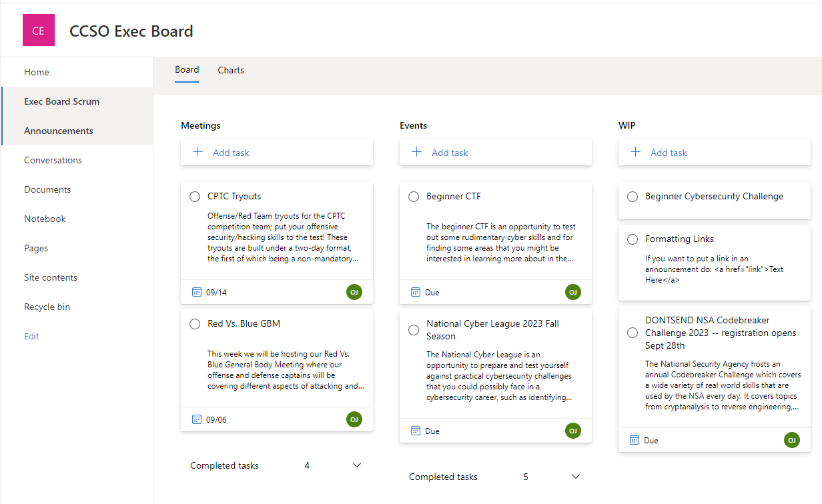
Task: Expand Completed tasks under Events
Action: tap(575, 476)
